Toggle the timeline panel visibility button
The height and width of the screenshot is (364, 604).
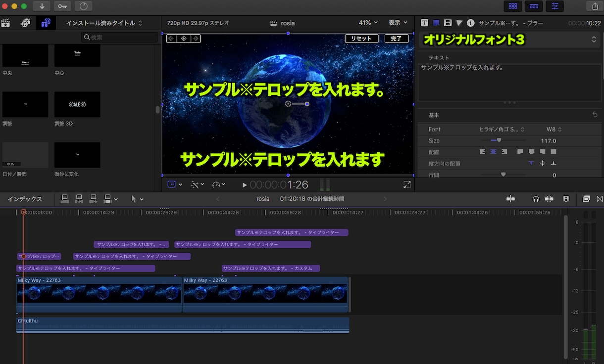coord(534,6)
